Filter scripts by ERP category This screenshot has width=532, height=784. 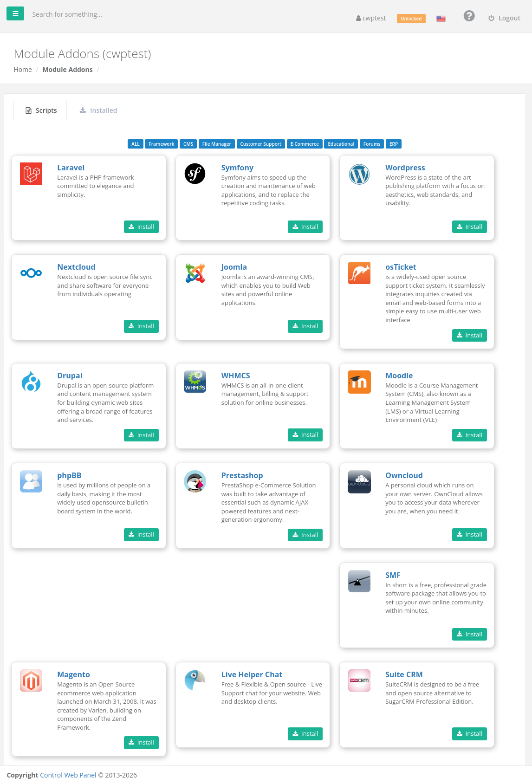394,144
